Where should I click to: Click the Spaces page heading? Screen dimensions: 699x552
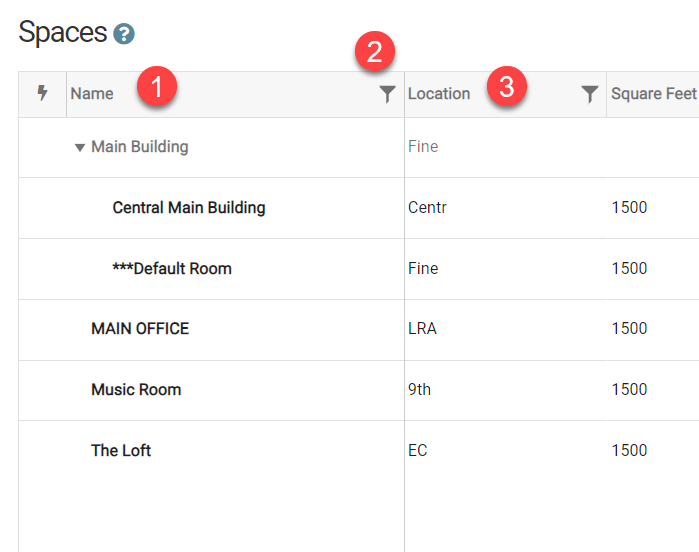pyautogui.click(x=63, y=33)
